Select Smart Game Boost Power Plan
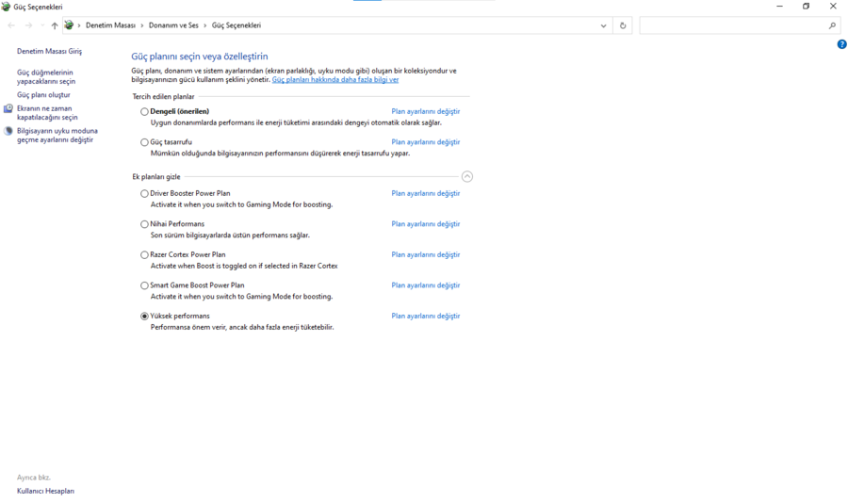Image resolution: width=848 pixels, height=504 pixels. coord(144,285)
